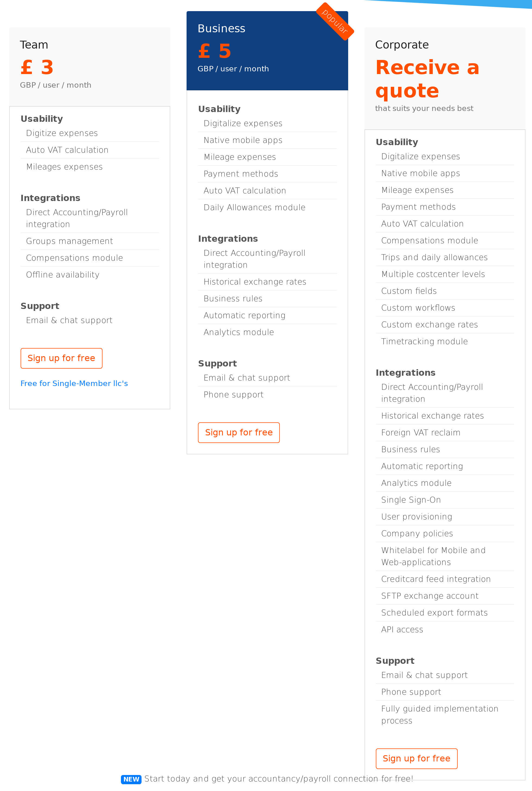Select the Offline availability feature in Team plan
The height and width of the screenshot is (791, 532).
(62, 275)
